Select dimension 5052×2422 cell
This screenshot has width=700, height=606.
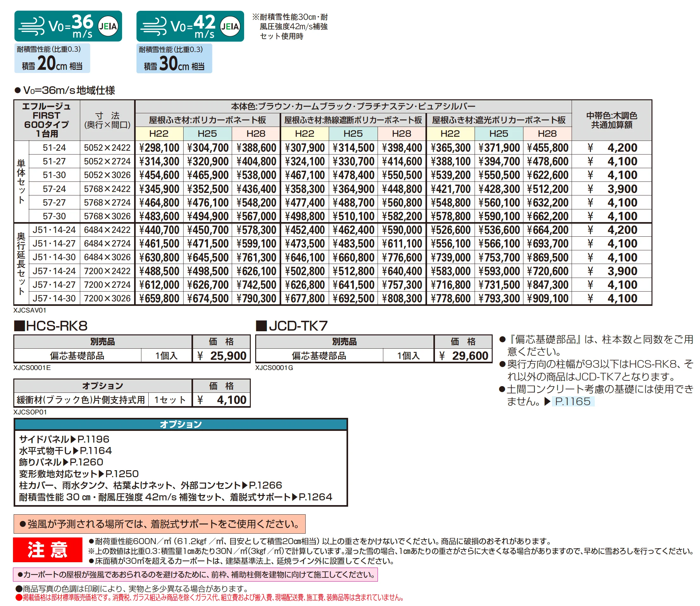107,148
